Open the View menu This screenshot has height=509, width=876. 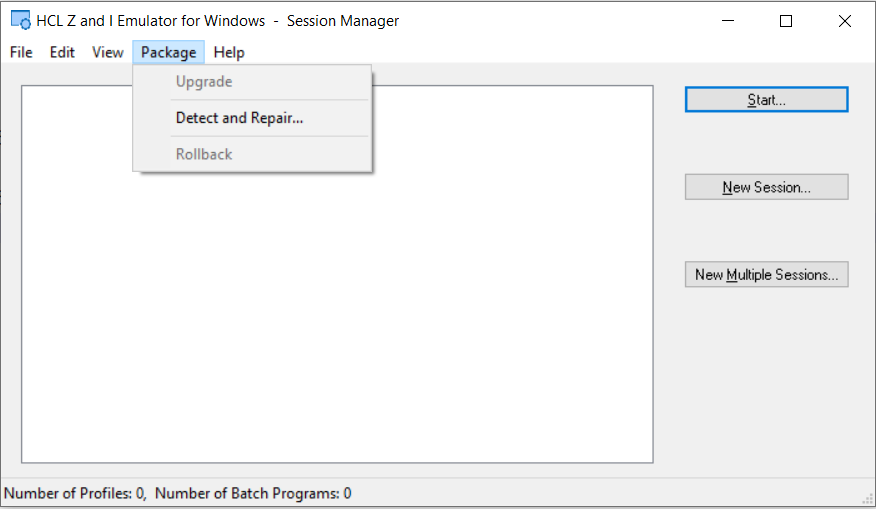point(107,52)
